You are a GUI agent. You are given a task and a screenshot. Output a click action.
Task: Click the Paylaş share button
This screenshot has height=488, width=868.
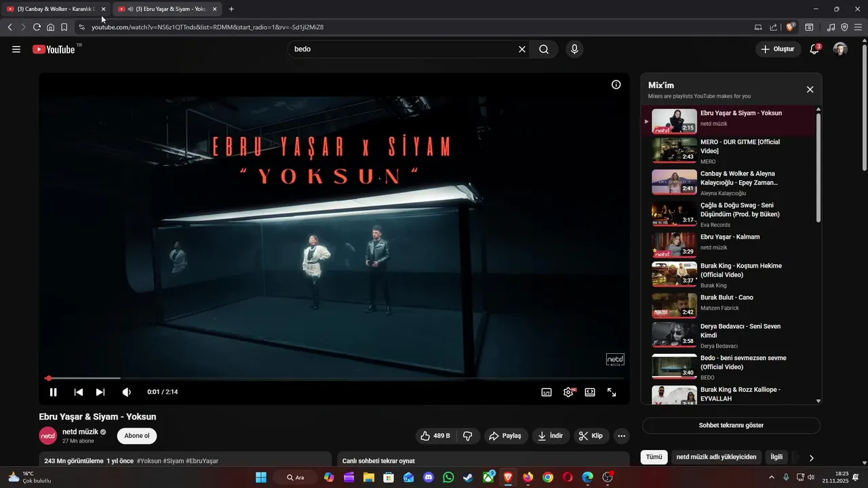point(506,436)
